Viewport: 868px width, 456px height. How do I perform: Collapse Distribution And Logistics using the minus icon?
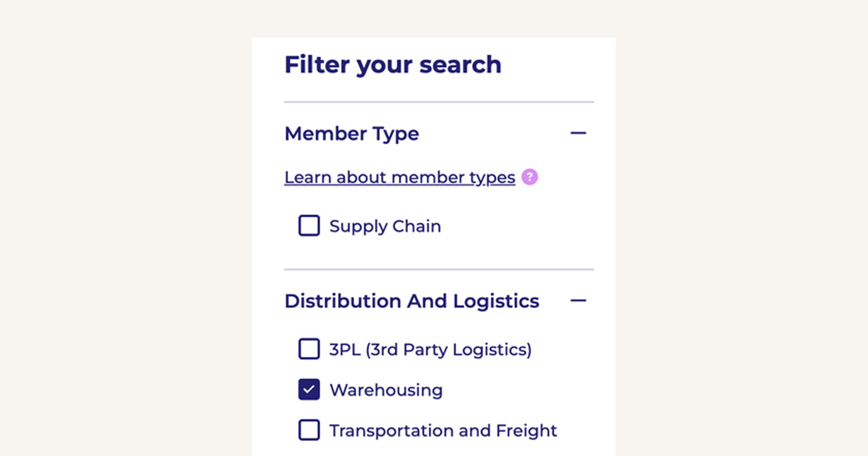[x=578, y=301]
